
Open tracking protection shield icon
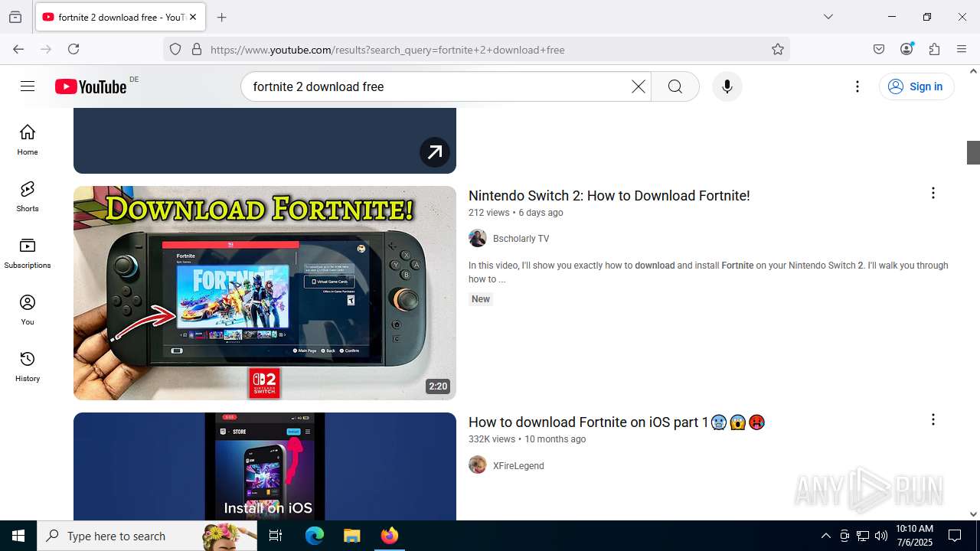coord(175,50)
